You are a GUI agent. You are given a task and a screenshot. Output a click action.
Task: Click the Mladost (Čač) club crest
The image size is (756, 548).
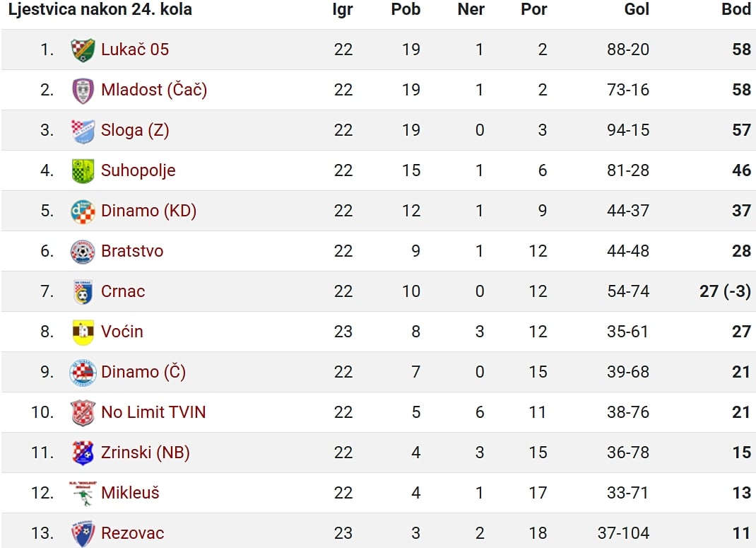(83, 91)
